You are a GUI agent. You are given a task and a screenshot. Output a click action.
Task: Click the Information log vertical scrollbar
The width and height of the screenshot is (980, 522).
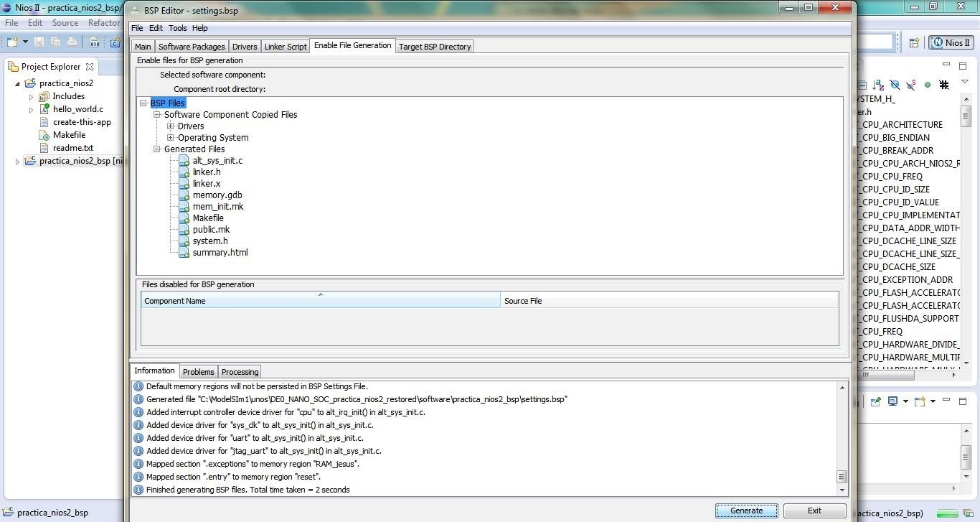(x=842, y=438)
